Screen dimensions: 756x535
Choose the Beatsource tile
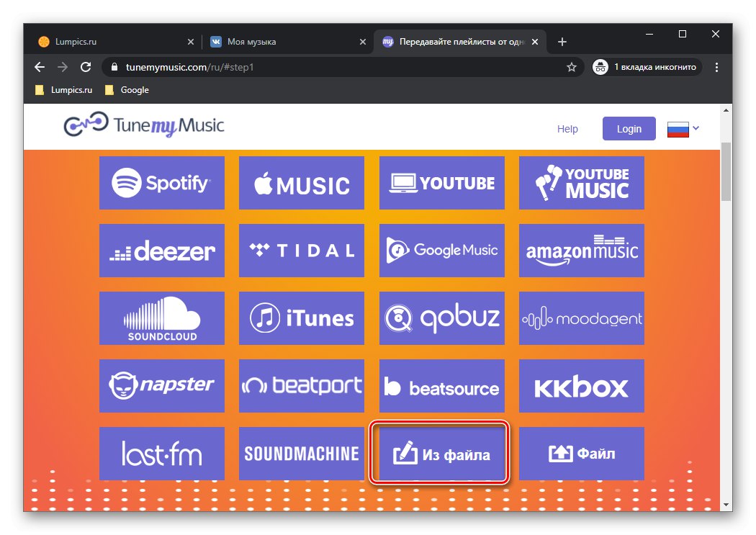click(441, 386)
